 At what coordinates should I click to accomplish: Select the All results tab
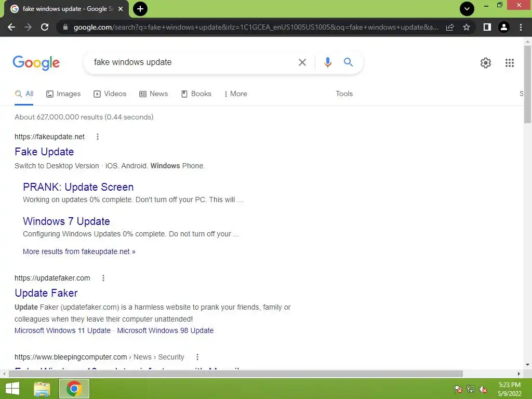[24, 94]
